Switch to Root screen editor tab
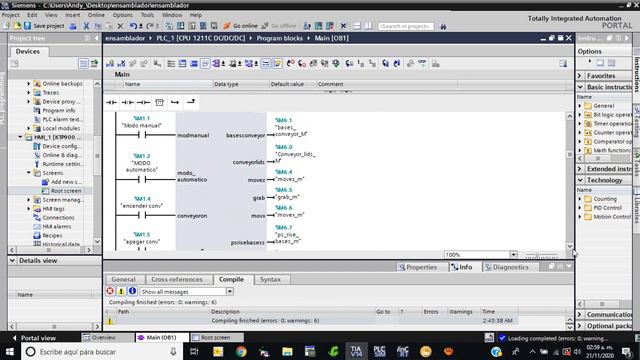The image size is (640, 360). (x=217, y=338)
